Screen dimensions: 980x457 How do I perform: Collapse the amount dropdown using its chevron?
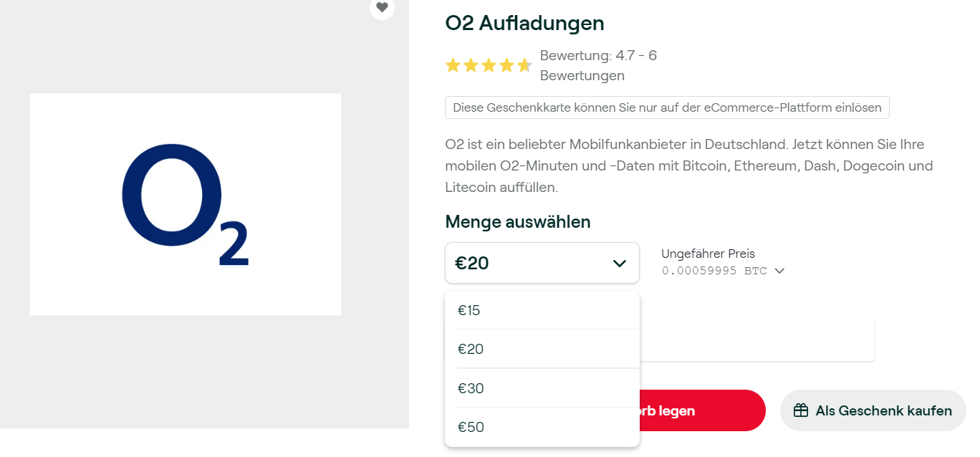620,264
